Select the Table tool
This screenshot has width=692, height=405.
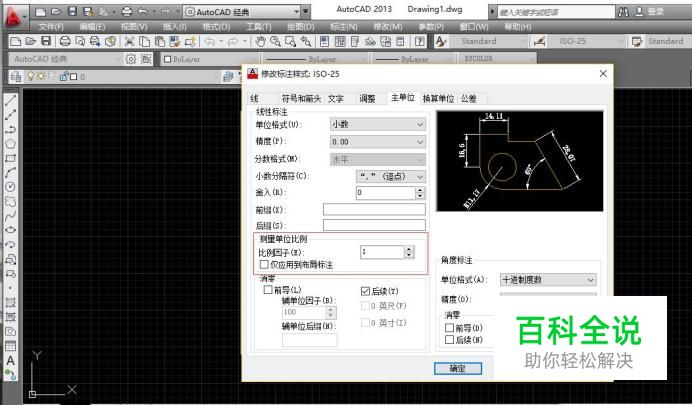click(10, 346)
